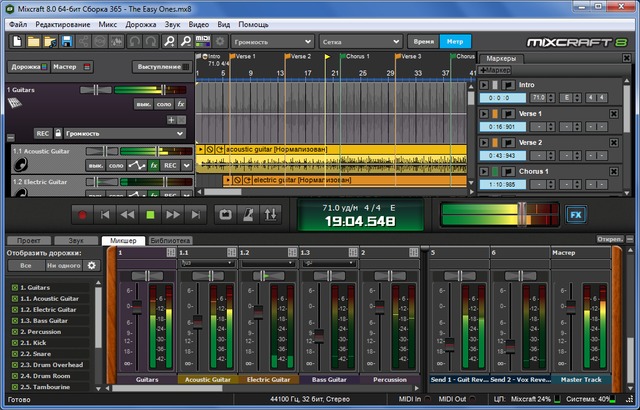The width and height of the screenshot is (640, 410).
Task: Click the red Record button in transport
Action: [x=83, y=214]
